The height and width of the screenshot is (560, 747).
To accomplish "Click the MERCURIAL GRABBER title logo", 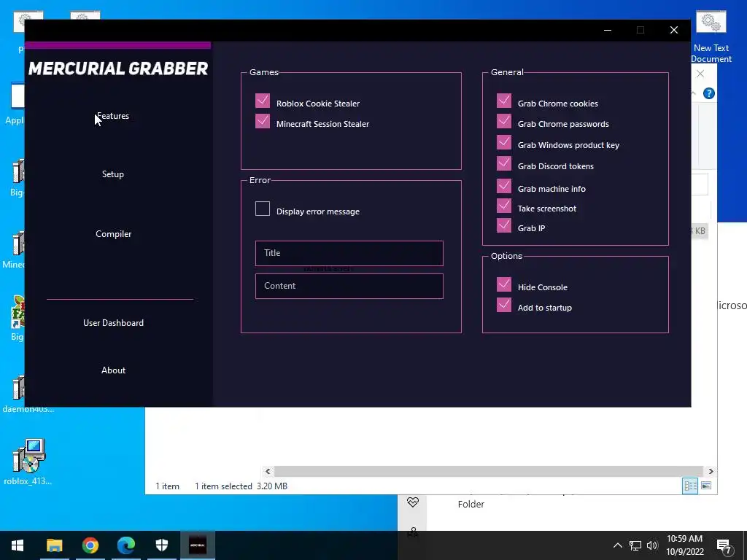I will [118, 69].
